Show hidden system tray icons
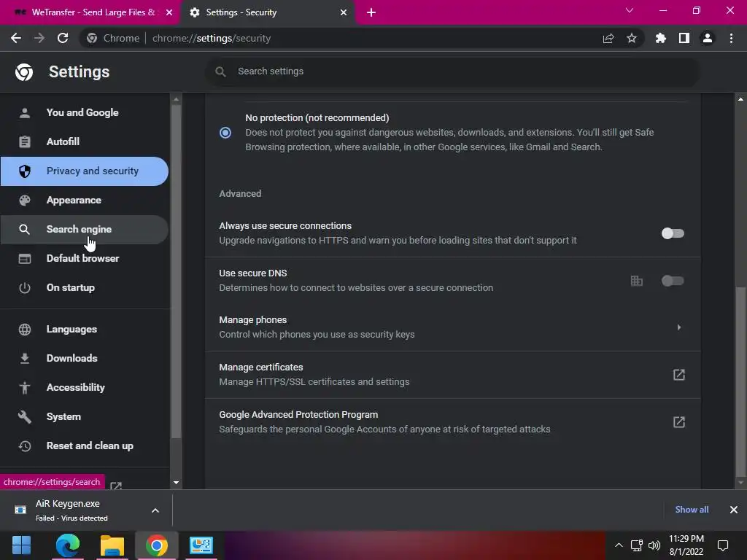The width and height of the screenshot is (747, 560). pos(619,545)
